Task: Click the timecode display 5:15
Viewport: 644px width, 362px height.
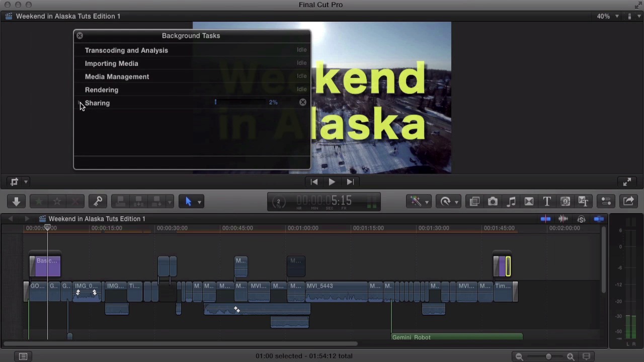Action: (324, 201)
